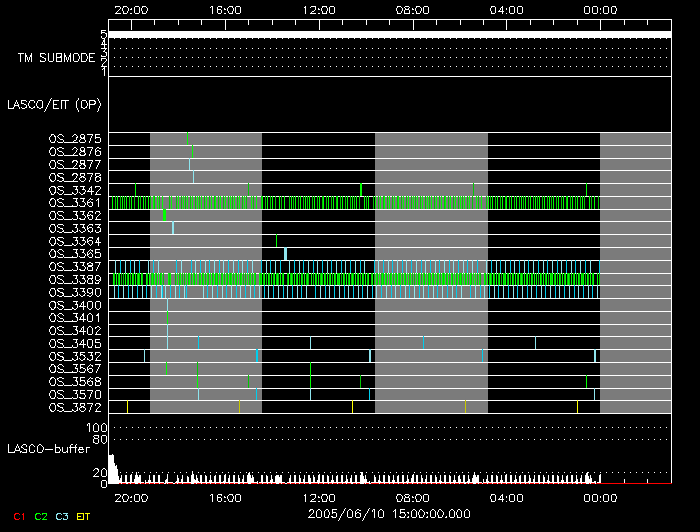Select the green marker in the OS_2876 row
The image size is (700, 532).
click(x=192, y=151)
